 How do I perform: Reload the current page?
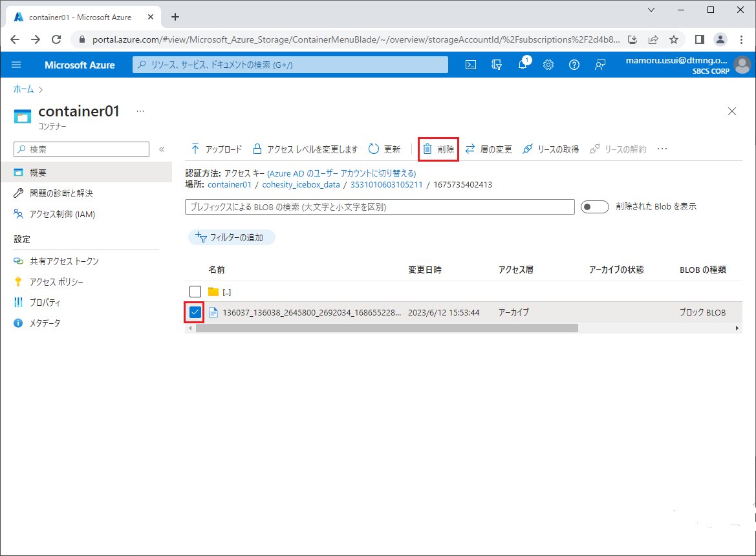56,39
